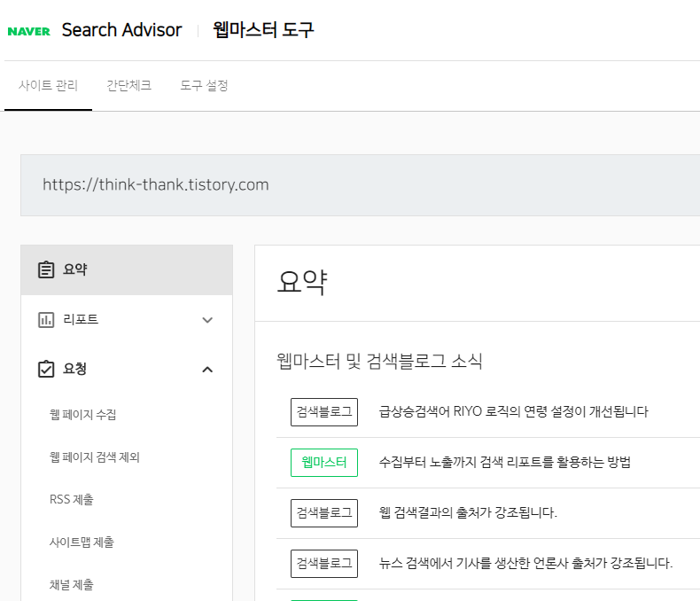Switch to the 간단체크 tab
The width and height of the screenshot is (700, 601).
129,85
